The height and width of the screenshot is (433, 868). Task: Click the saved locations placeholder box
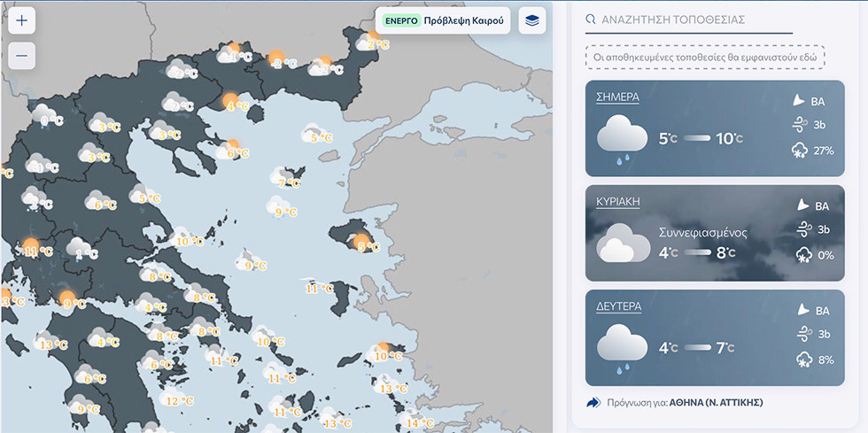pyautogui.click(x=705, y=58)
